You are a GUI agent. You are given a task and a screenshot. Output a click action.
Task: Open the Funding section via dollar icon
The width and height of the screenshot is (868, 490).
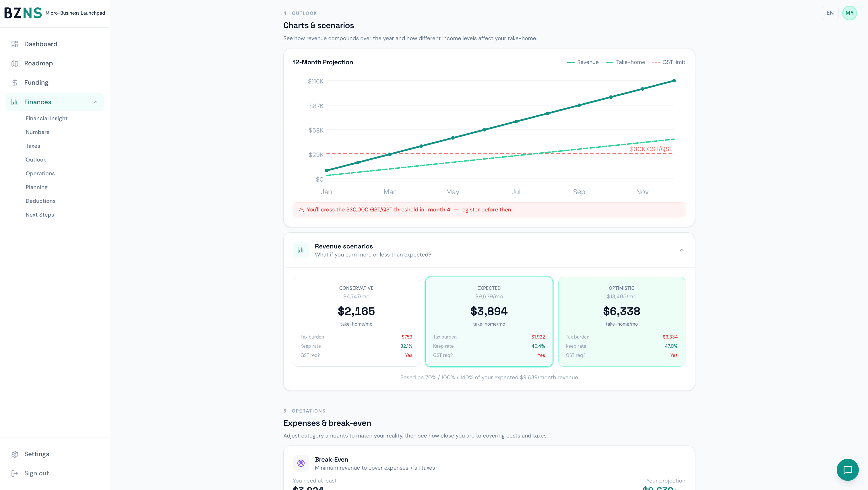(x=15, y=82)
